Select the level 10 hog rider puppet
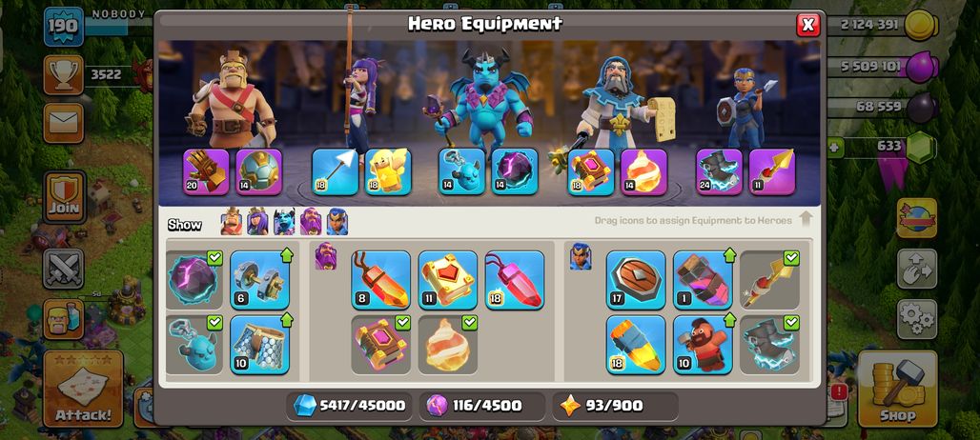Image resolution: width=980 pixels, height=440 pixels. pyautogui.click(x=703, y=345)
